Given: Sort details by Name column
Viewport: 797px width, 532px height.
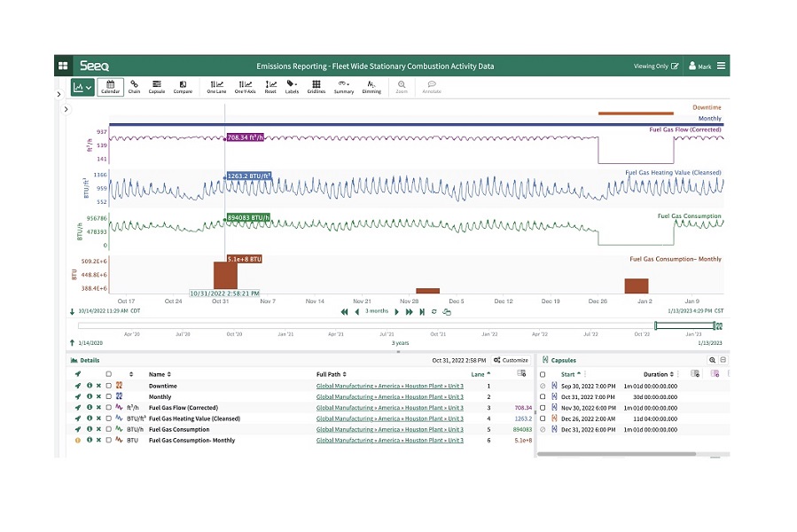Looking at the screenshot, I should 160,374.
